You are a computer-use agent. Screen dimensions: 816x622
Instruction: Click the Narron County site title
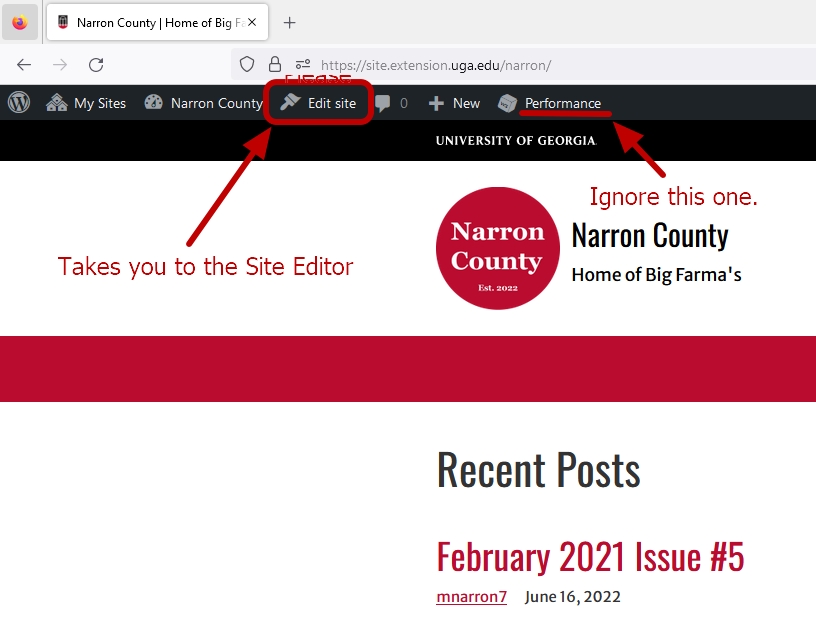(650, 236)
